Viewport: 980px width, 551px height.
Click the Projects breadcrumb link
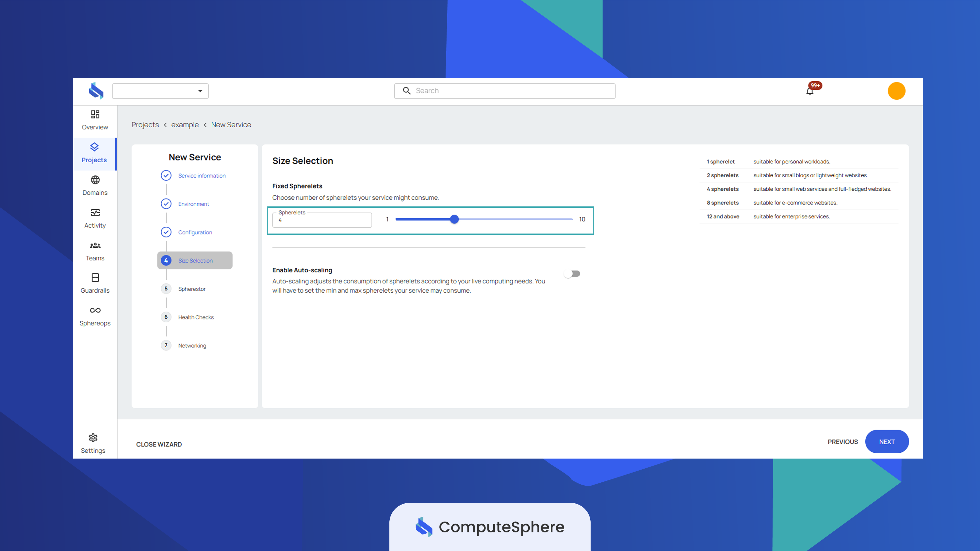(x=145, y=125)
